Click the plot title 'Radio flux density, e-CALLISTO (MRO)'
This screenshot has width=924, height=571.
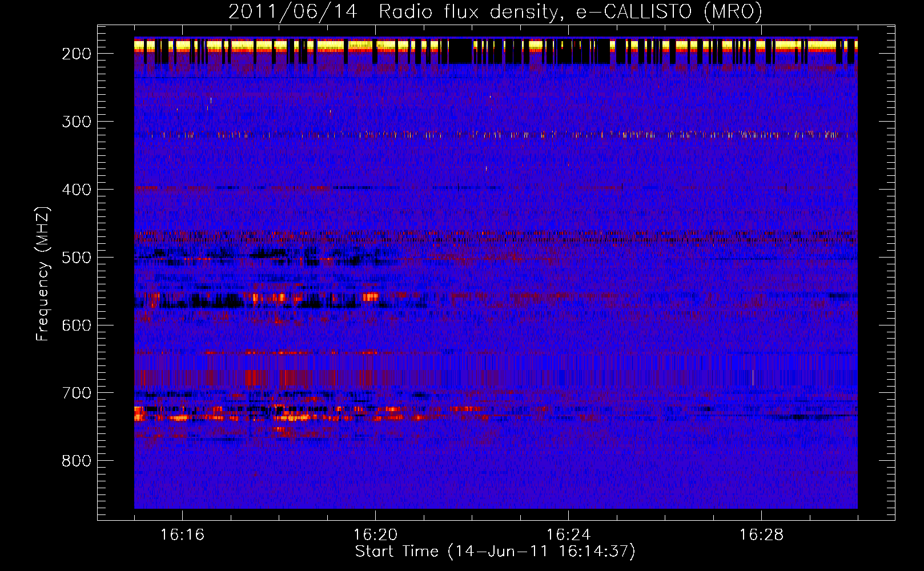(x=571, y=11)
